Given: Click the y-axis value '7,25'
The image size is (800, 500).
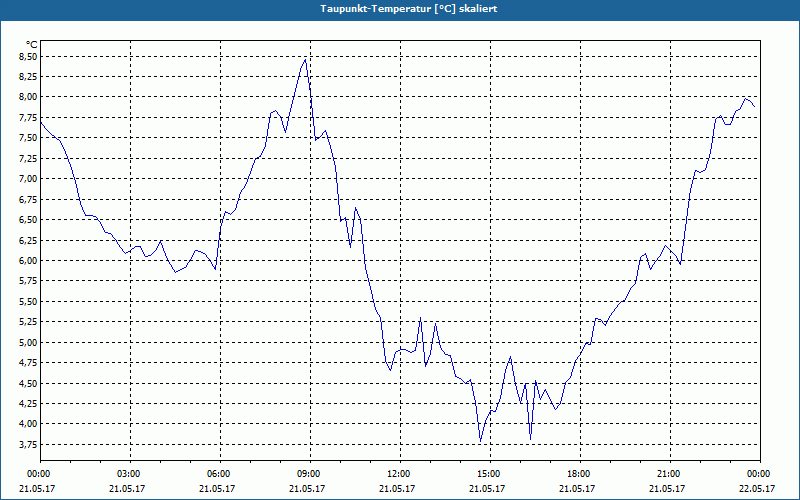Looking at the screenshot, I should click(x=29, y=159).
